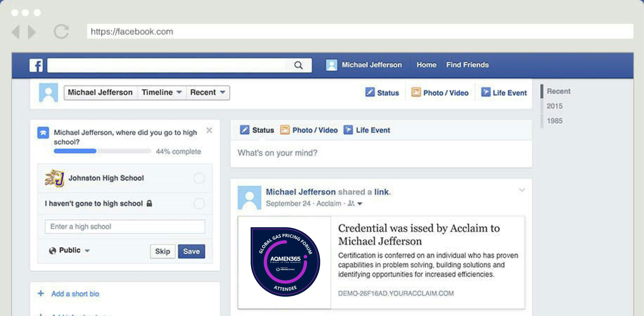Click the Johnston High School name text
The image size is (644, 316).
(x=106, y=178)
